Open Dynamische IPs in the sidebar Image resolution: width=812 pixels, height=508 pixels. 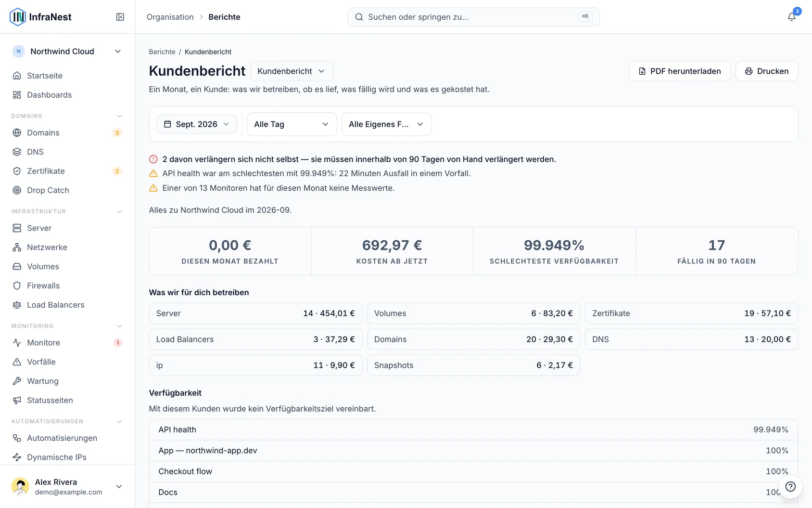[x=67, y=457]
